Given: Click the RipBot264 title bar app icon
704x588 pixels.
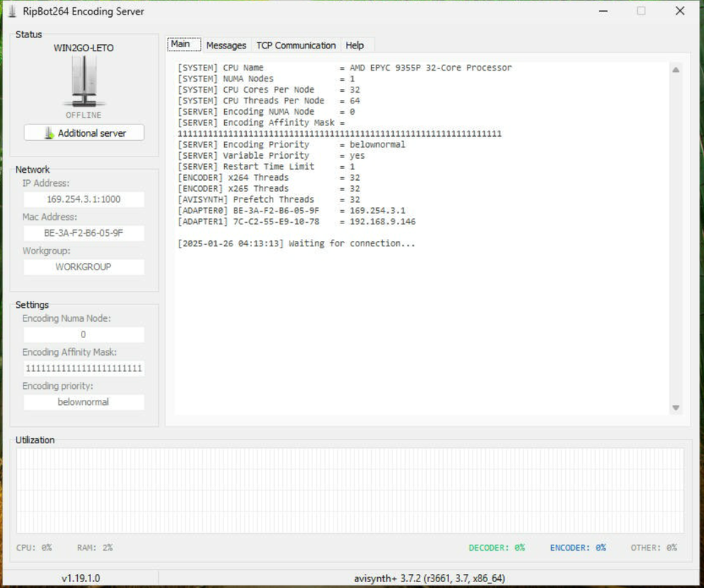Looking at the screenshot, I should pos(12,11).
